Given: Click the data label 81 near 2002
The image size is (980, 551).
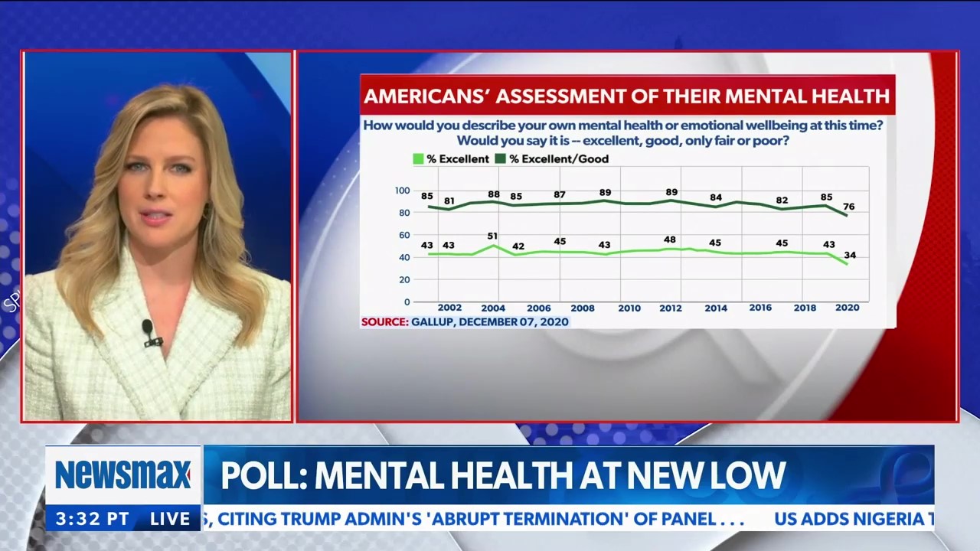Looking at the screenshot, I should click(449, 201).
